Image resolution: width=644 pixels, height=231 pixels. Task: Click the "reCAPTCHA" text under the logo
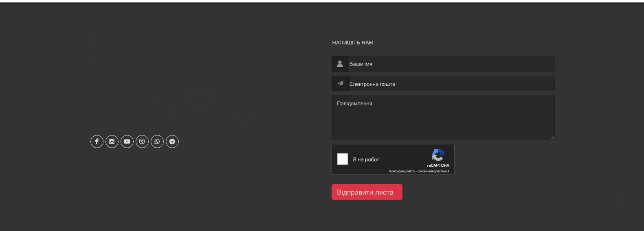438,166
